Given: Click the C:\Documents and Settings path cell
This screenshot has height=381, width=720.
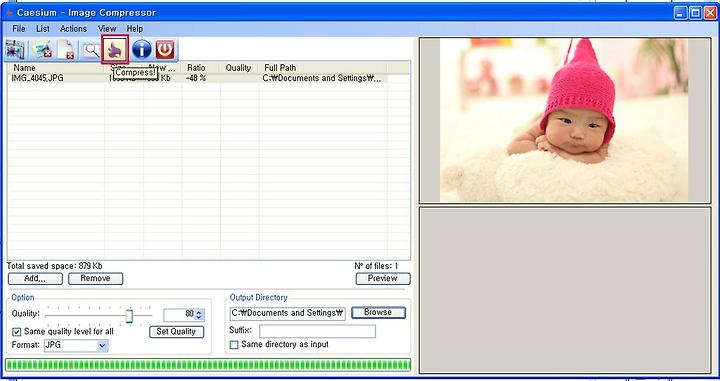Looking at the screenshot, I should (x=322, y=78).
